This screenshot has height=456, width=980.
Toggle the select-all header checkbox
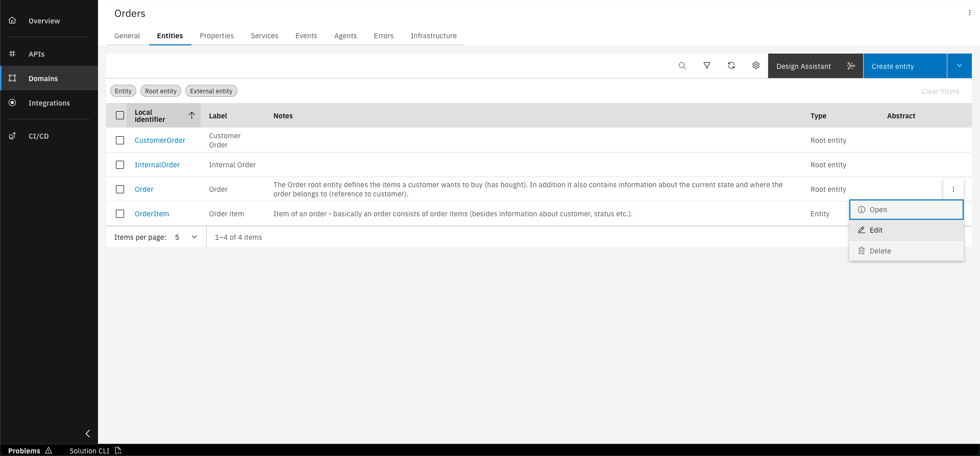click(120, 115)
